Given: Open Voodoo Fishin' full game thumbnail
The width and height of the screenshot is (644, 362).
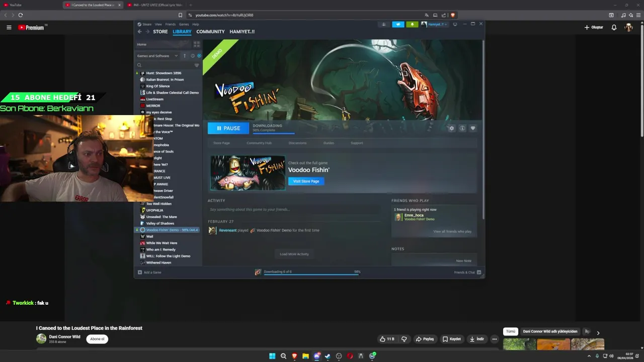Looking at the screenshot, I should 248,173.
